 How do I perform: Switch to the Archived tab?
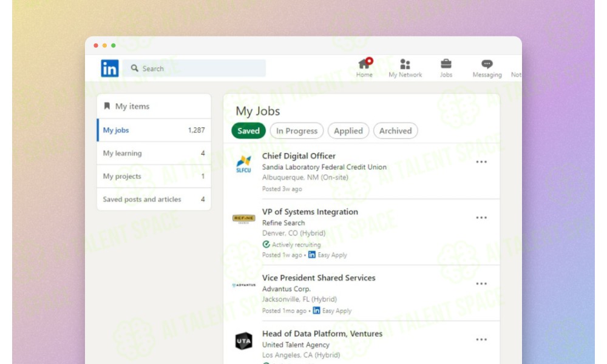point(395,131)
